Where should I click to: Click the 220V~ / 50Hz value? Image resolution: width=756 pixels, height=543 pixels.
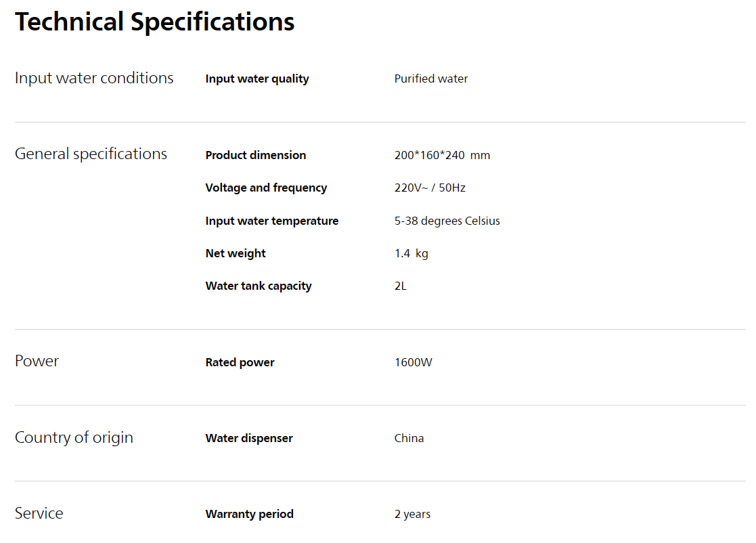pyautogui.click(x=430, y=188)
